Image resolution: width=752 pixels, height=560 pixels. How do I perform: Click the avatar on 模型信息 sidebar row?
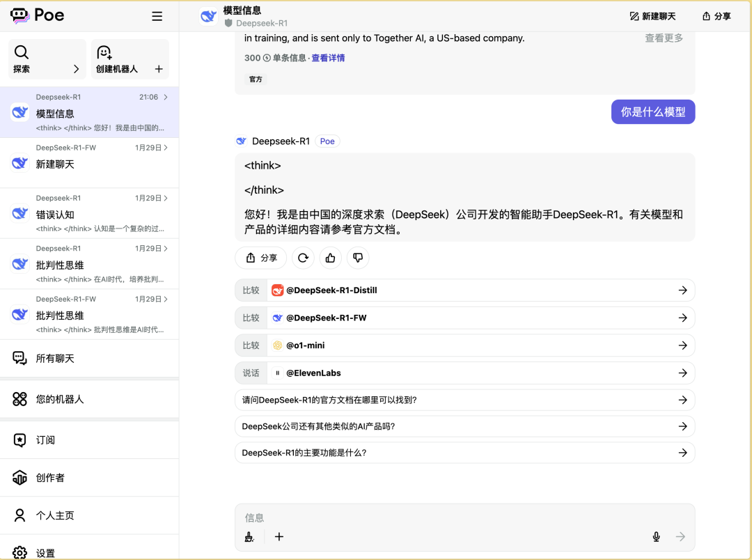19,112
